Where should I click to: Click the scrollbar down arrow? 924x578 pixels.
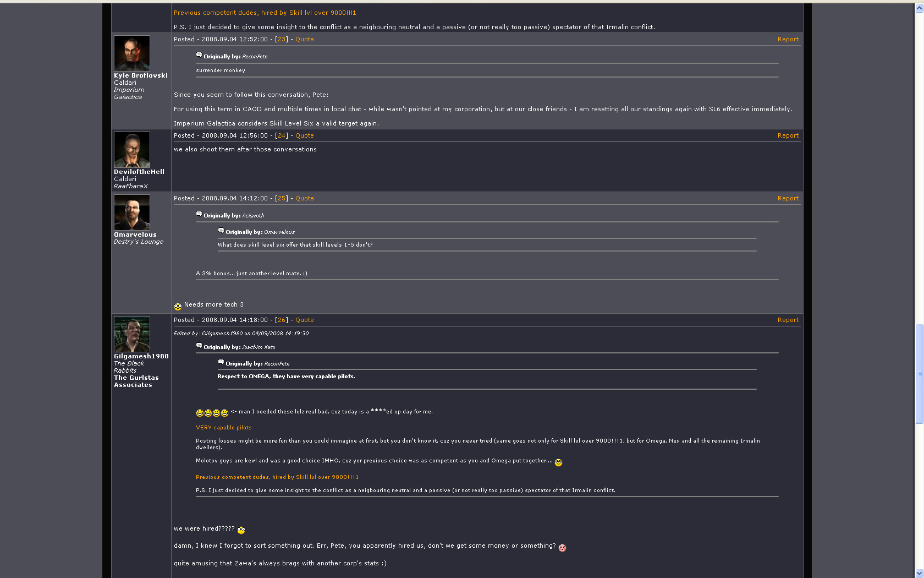click(x=919, y=573)
